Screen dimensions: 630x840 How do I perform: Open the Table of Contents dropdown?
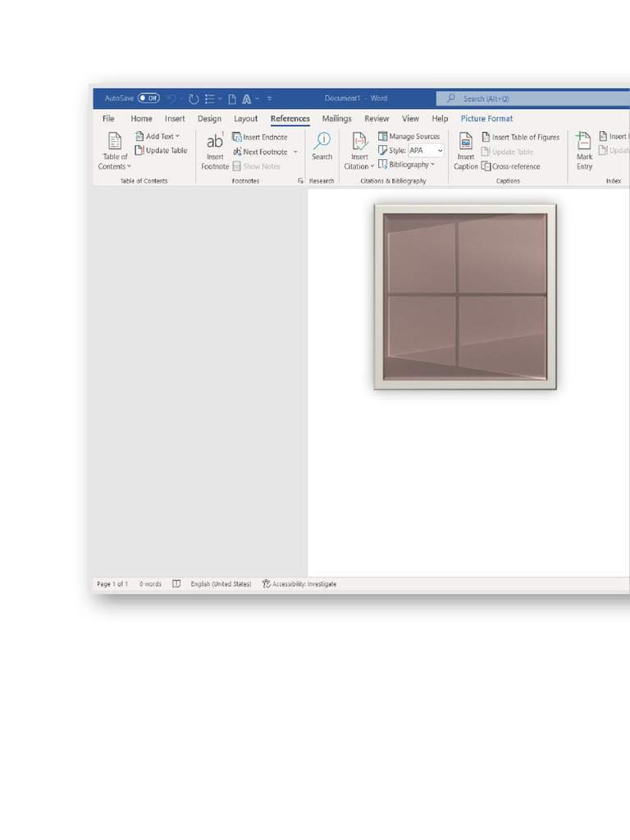tap(115, 151)
